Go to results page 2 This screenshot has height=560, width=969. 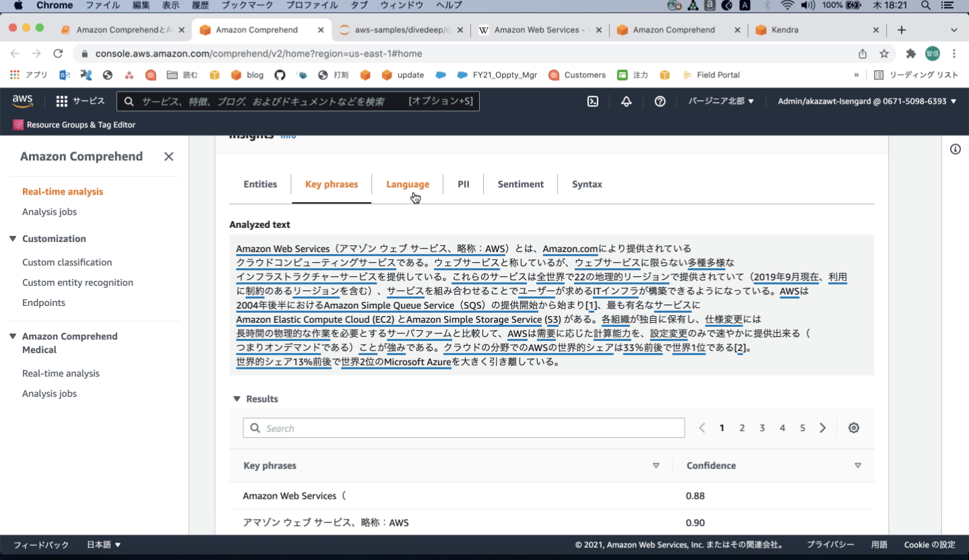pyautogui.click(x=742, y=428)
